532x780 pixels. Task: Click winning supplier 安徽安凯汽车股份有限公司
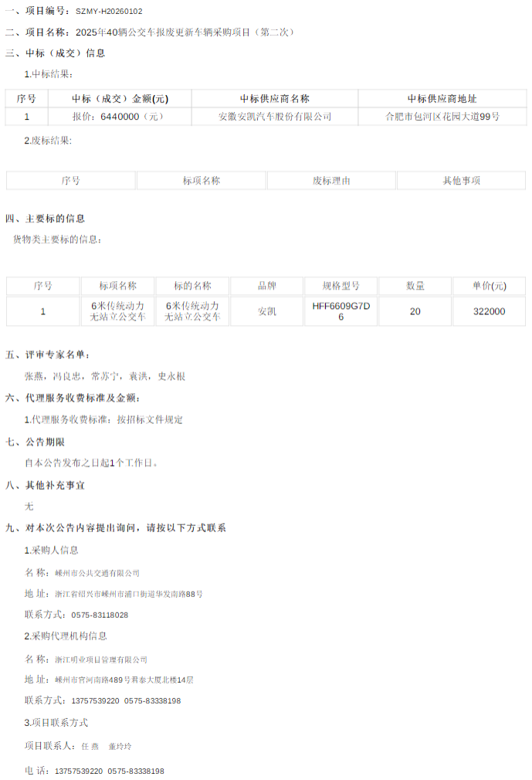pyautogui.click(x=274, y=117)
